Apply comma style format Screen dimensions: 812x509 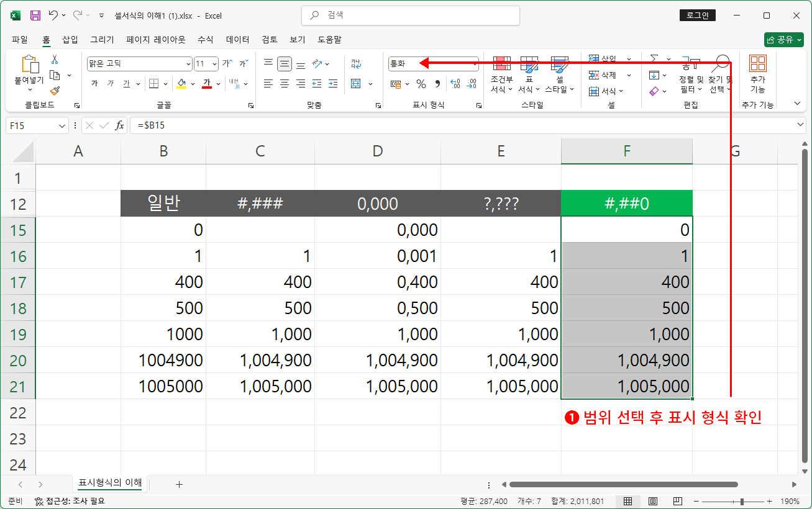437,83
